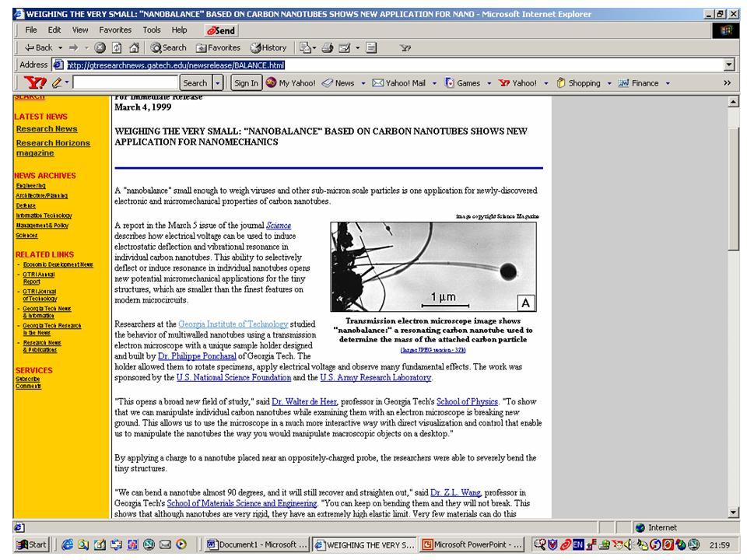
Task: Open the Back button history dropdown arrow
Action: 60,47
